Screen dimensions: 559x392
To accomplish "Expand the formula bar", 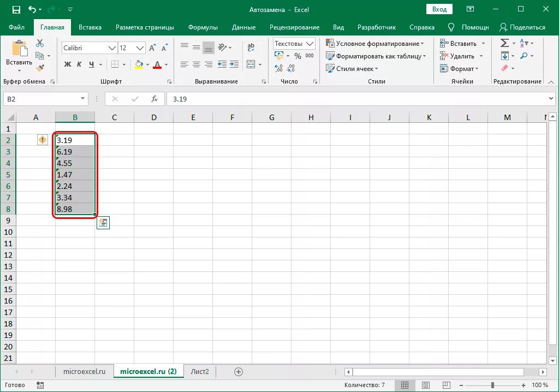I will (551, 98).
